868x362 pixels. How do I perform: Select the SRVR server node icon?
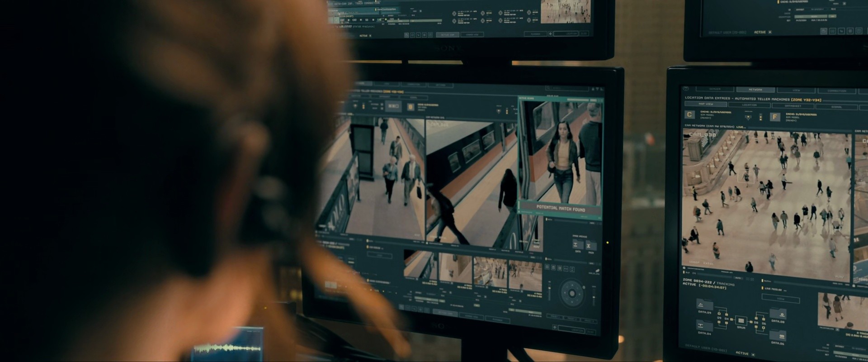coord(741,320)
